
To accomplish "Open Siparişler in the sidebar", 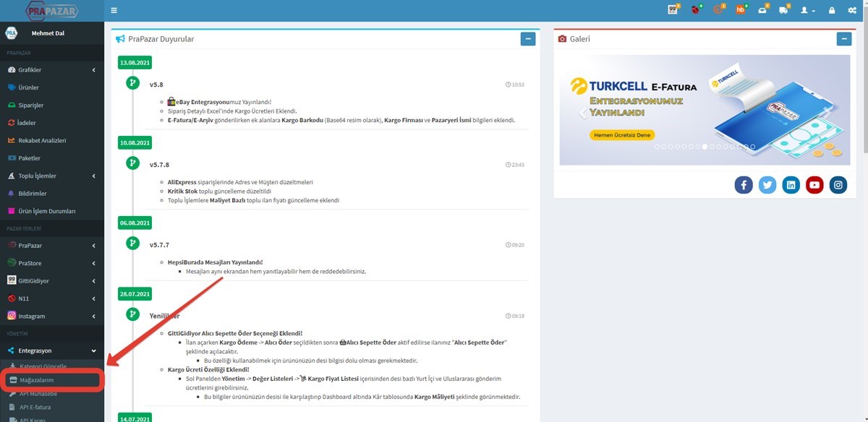I will pos(52,105).
